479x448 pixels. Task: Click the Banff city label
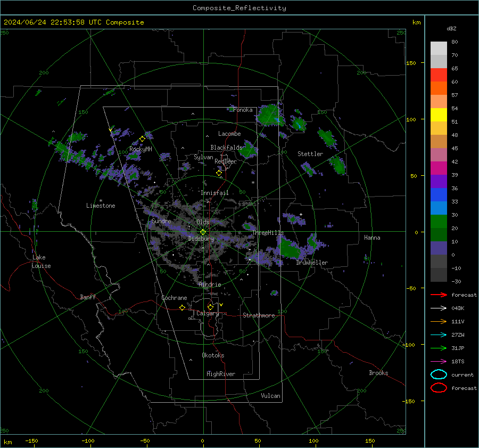coord(88,297)
